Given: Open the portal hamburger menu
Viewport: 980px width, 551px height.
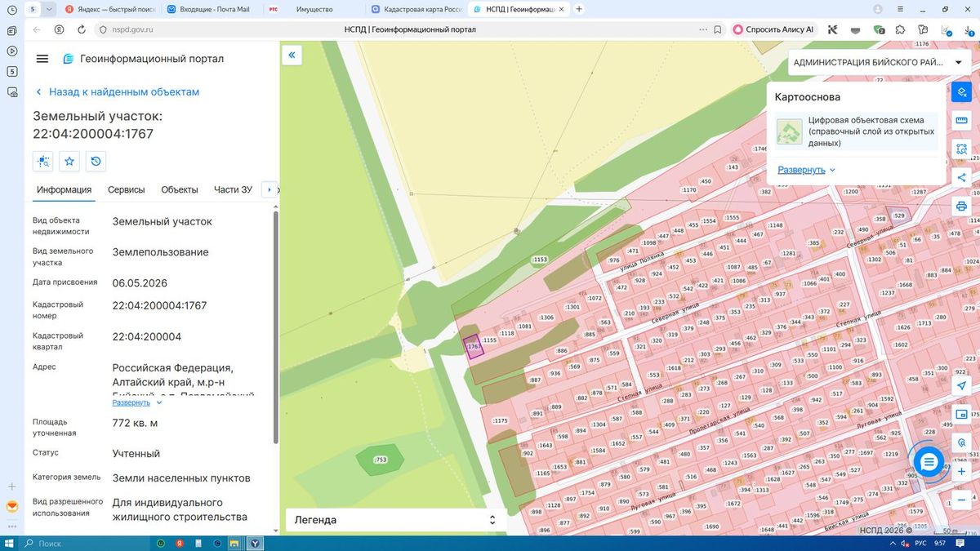Looking at the screenshot, I should click(42, 59).
